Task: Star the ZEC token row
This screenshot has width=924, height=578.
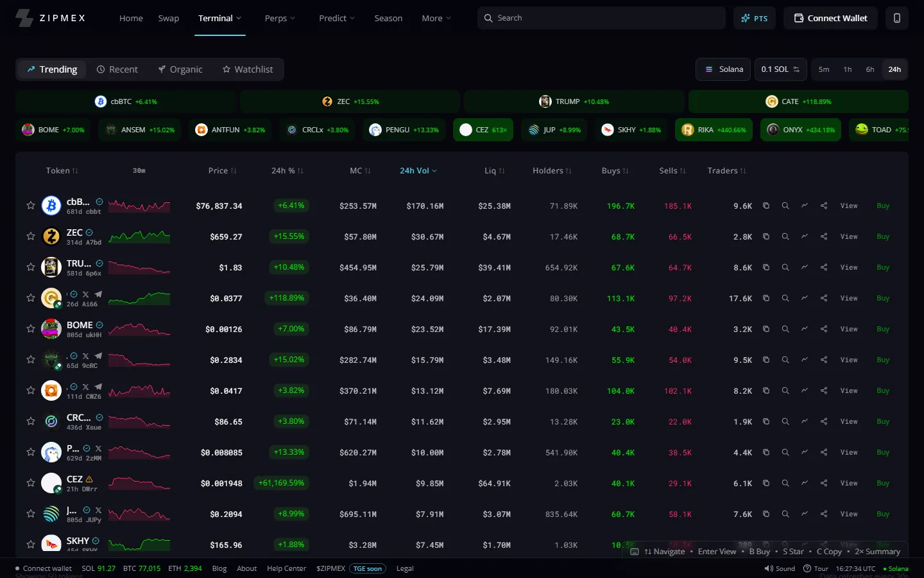Action: click(30, 236)
